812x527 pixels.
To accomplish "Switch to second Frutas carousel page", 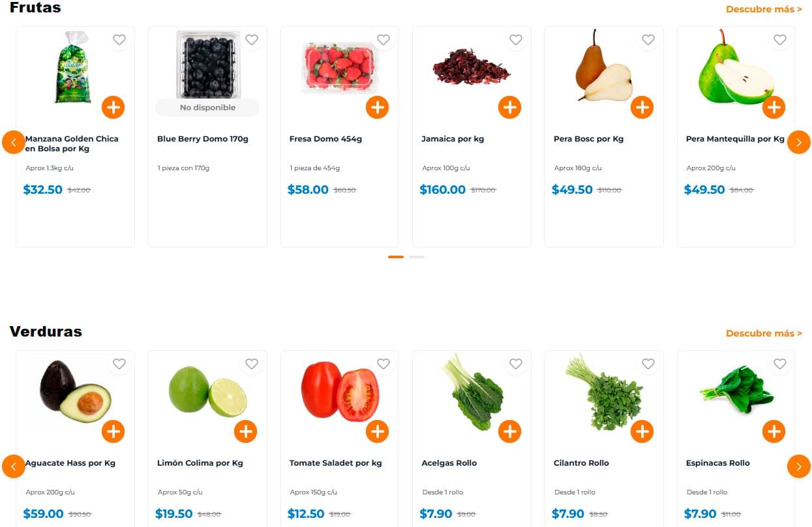I will pos(417,257).
